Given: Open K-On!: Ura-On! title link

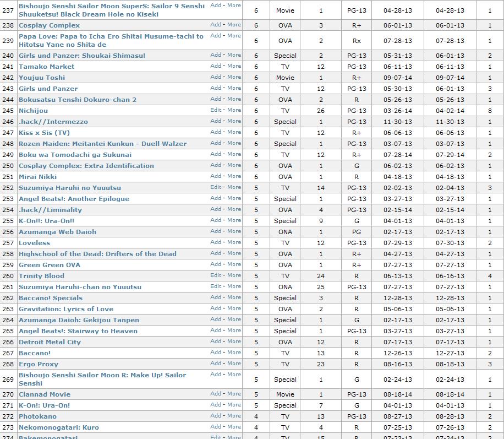Looking at the screenshot, I should coord(44,405).
